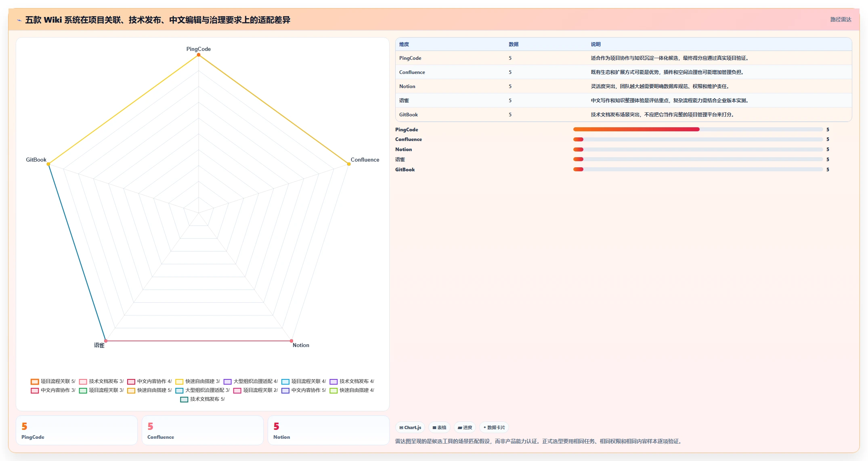The width and height of the screenshot is (868, 461).
Task: Click the PingCode progress bar
Action: tap(698, 129)
